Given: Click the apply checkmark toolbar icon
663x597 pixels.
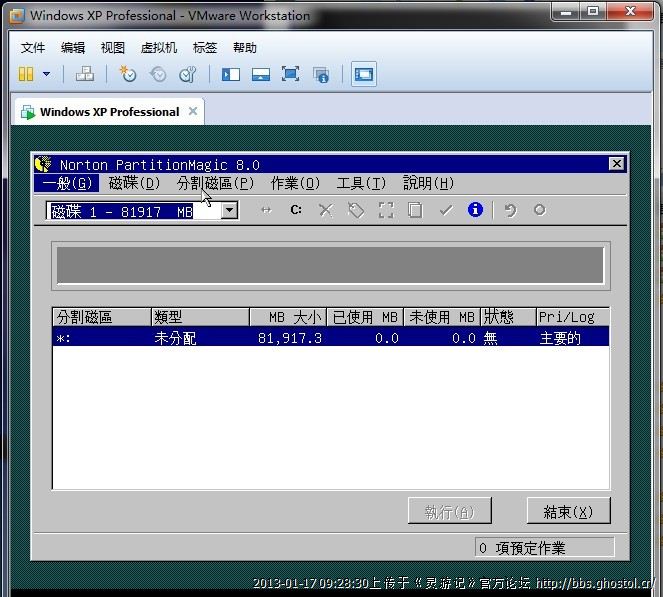Looking at the screenshot, I should click(x=446, y=210).
